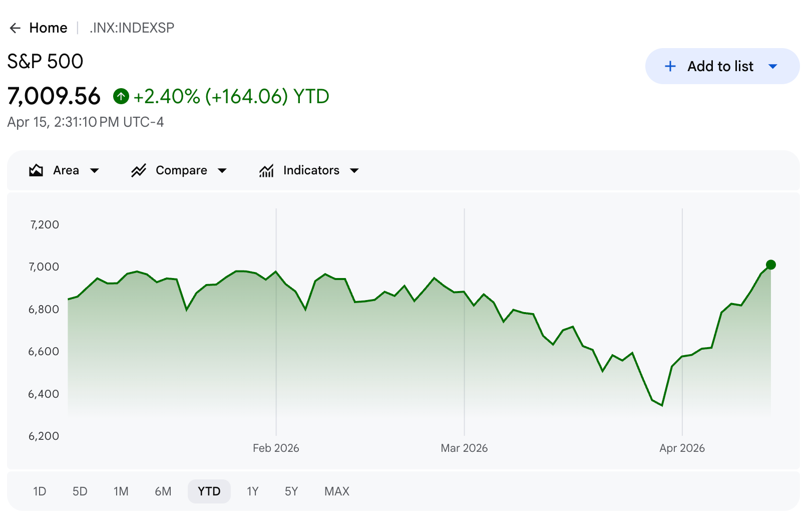Click the green up-arrow gain icon
This screenshot has width=812, height=526.
pyautogui.click(x=121, y=96)
